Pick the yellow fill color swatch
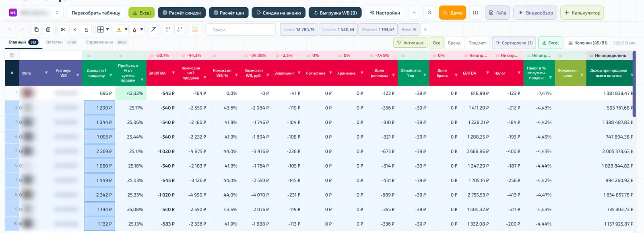This screenshot has width=644, height=233. pyautogui.click(x=119, y=29)
